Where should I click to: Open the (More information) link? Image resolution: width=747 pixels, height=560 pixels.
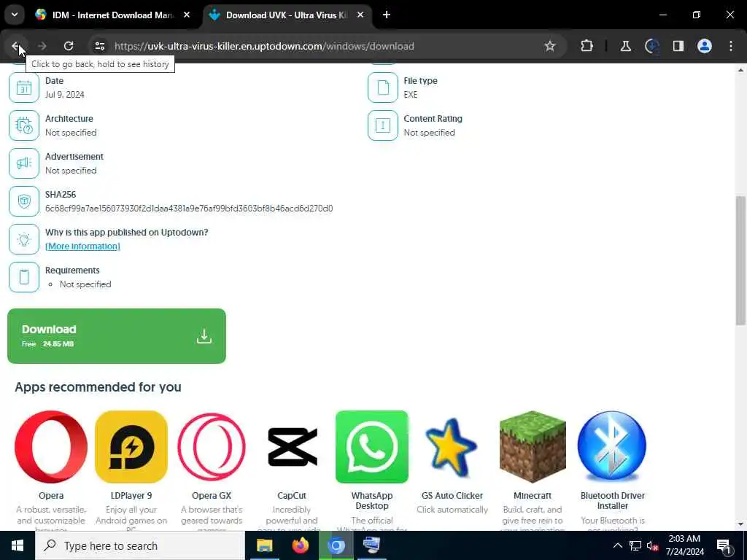tap(82, 246)
